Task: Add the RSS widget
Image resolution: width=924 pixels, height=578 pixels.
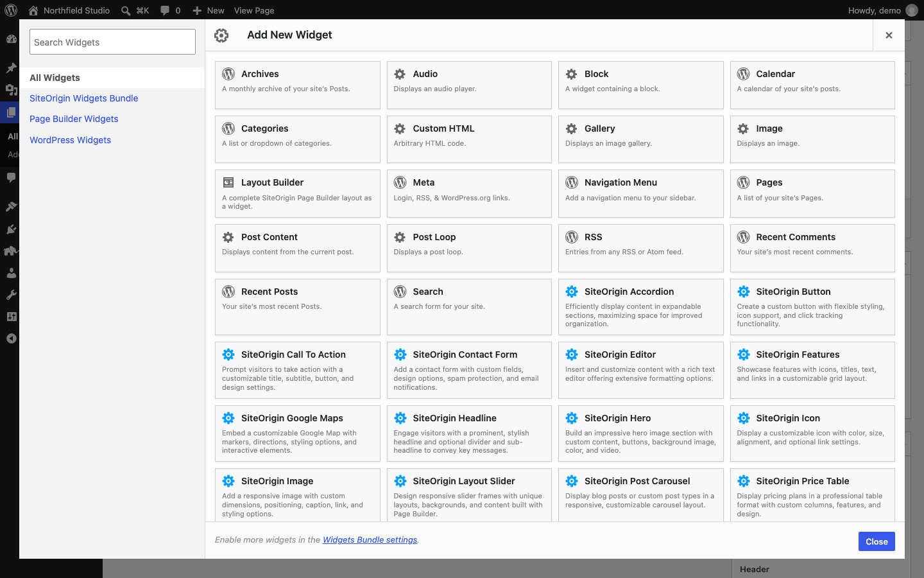Action: coord(640,248)
